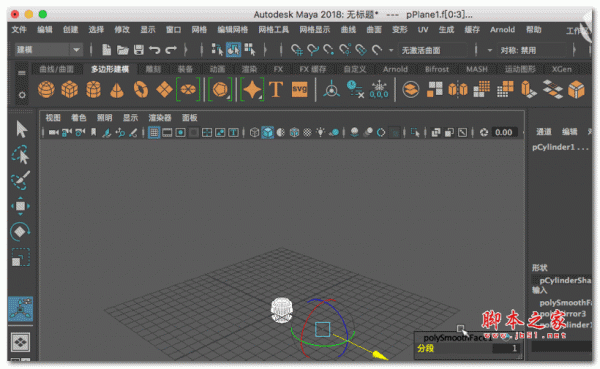This screenshot has height=369, width=600.
Task: Click the four-pane layout icon in toolbox
Action: [x=20, y=342]
